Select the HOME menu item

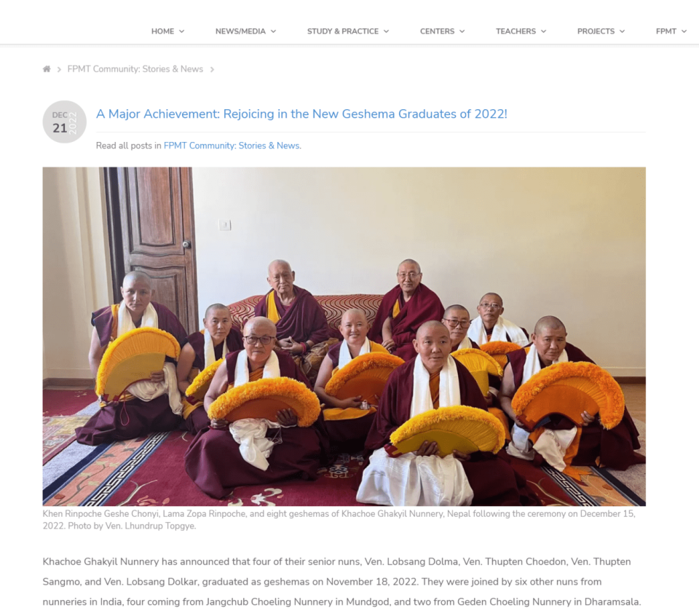coord(162,31)
